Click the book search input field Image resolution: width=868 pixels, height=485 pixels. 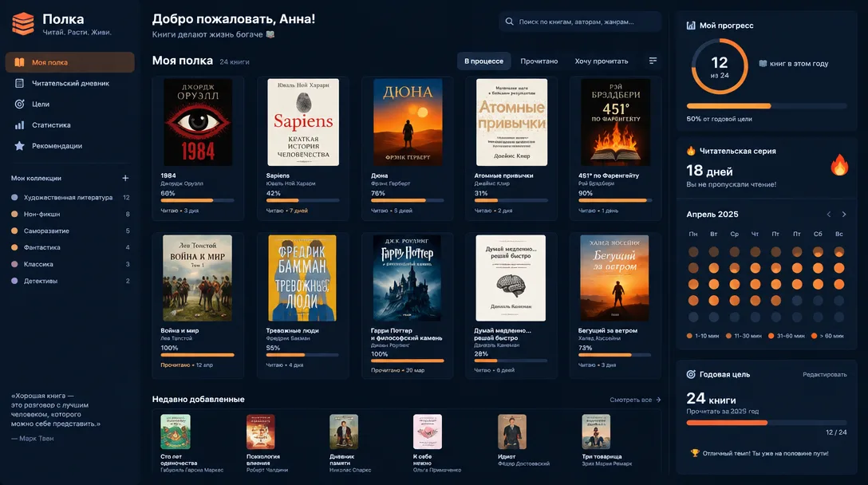[x=579, y=22]
